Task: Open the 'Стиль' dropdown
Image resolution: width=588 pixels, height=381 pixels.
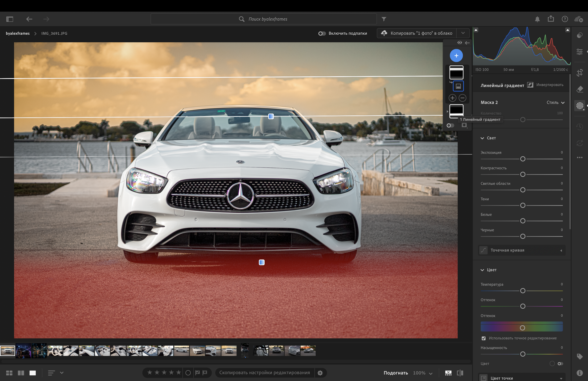Action: click(555, 102)
